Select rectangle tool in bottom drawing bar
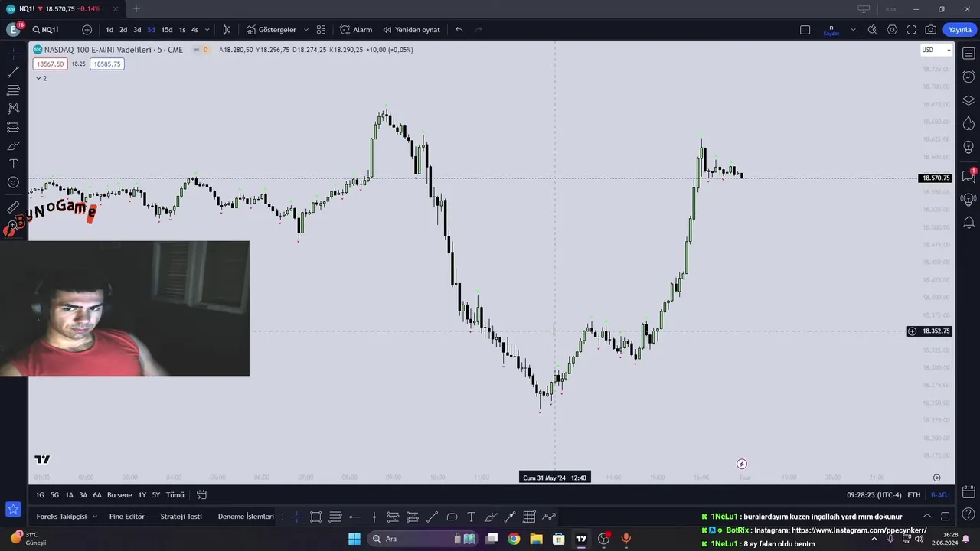Viewport: 980px width, 551px height. point(315,517)
